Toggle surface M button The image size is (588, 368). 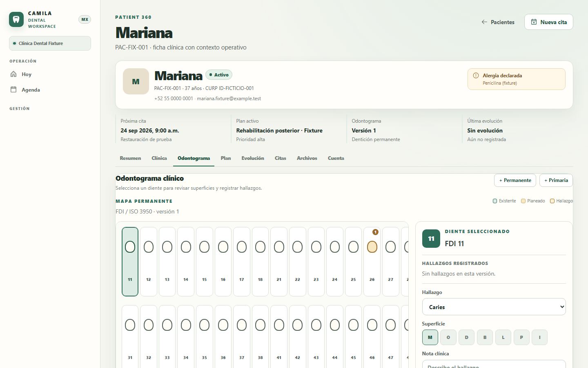(430, 337)
